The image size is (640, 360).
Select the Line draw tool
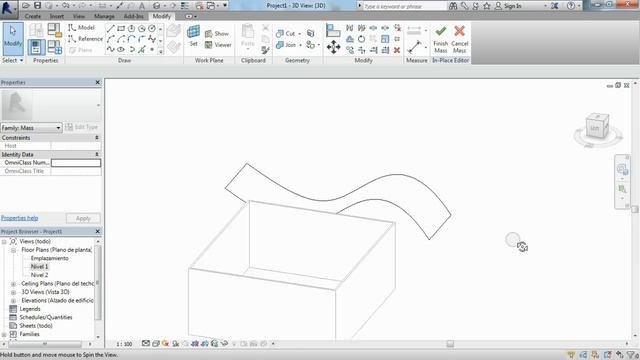111,29
